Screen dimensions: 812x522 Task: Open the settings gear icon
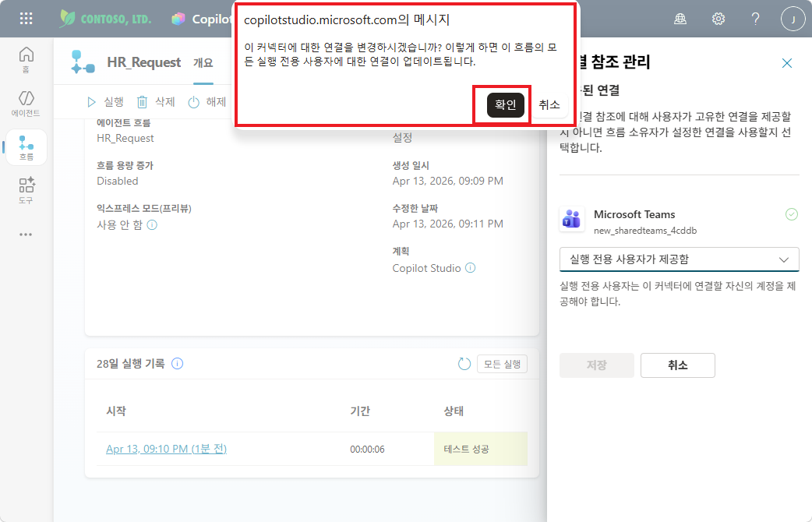click(718, 19)
